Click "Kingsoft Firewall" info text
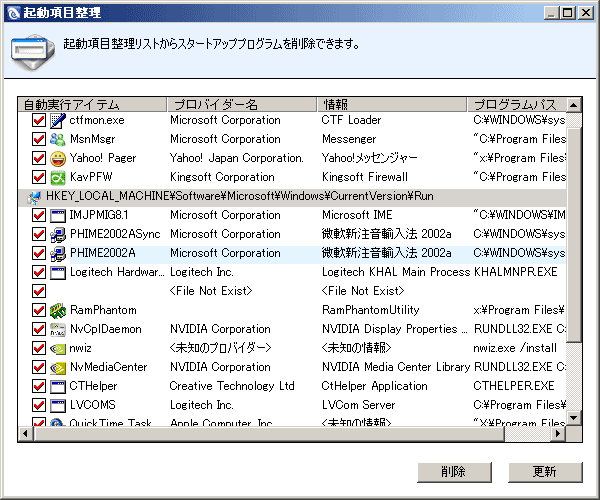The image size is (600, 500). [x=365, y=177]
